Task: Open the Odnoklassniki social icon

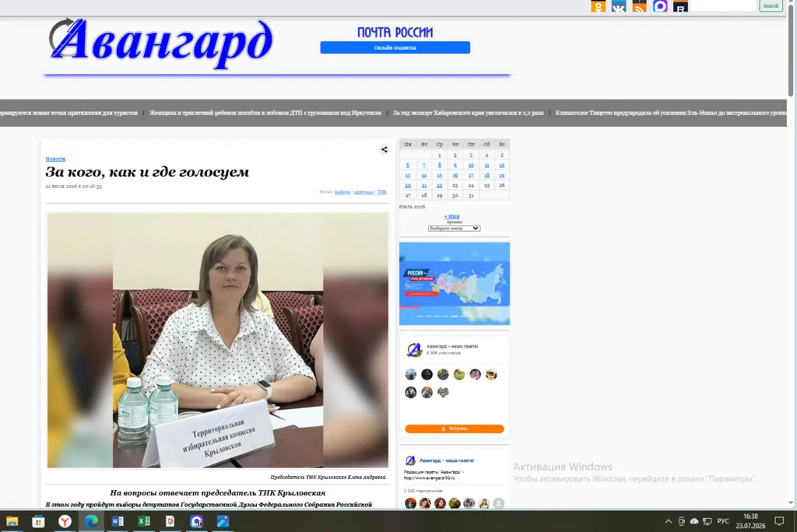Action: tap(598, 6)
